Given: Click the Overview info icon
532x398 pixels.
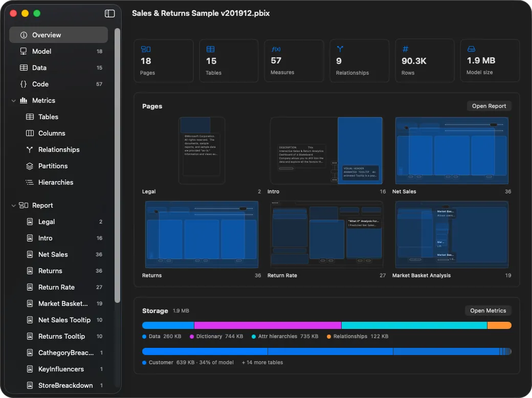Looking at the screenshot, I should pos(24,35).
